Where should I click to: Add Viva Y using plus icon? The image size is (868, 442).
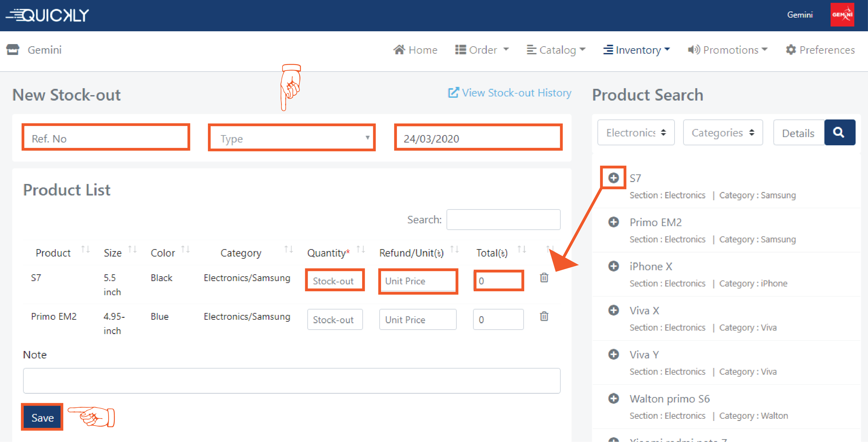click(x=613, y=354)
